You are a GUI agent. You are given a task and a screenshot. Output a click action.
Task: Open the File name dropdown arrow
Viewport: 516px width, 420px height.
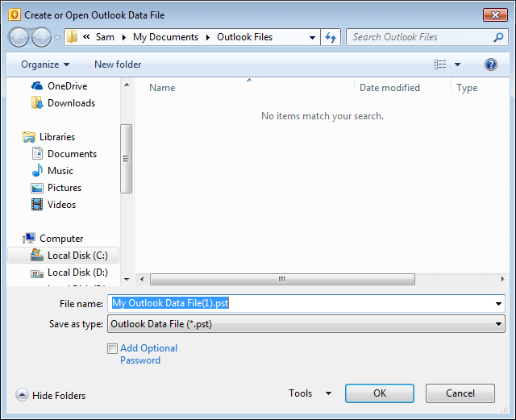[498, 303]
